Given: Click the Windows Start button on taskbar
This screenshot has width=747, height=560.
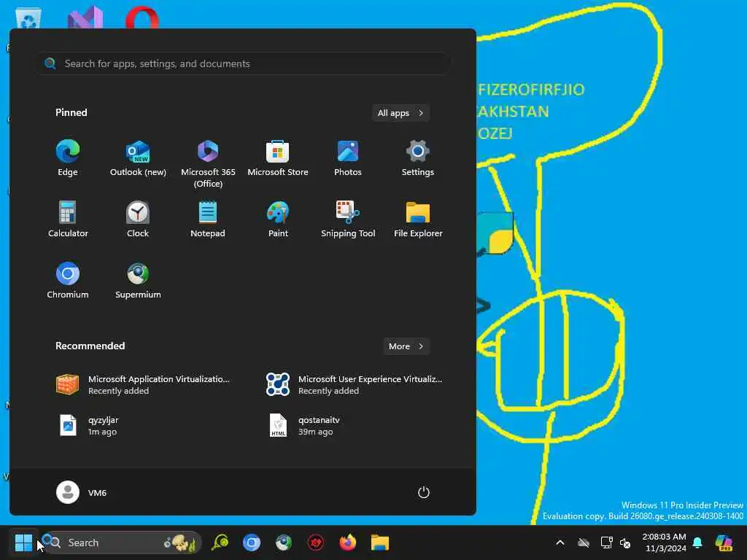Looking at the screenshot, I should (23, 542).
